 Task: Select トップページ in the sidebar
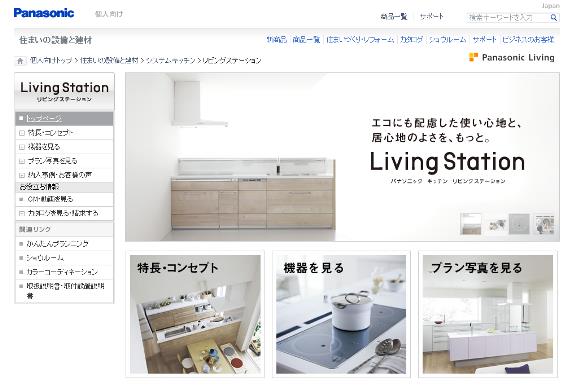point(64,119)
